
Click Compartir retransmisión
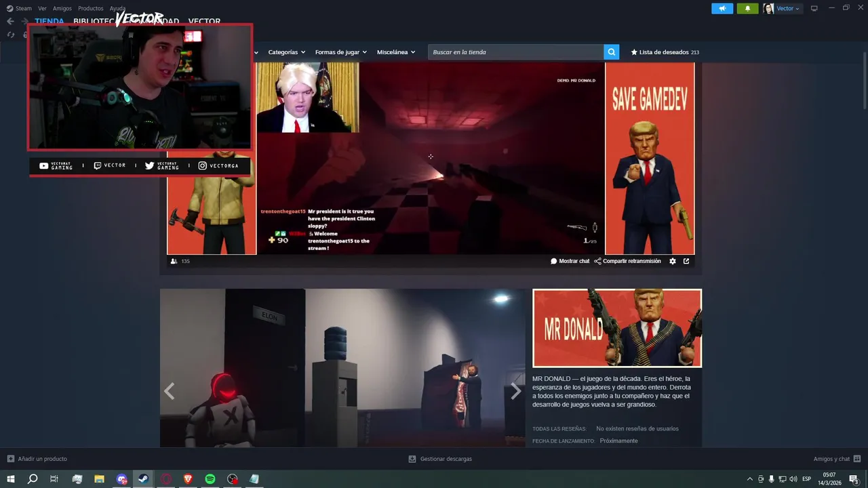click(627, 261)
